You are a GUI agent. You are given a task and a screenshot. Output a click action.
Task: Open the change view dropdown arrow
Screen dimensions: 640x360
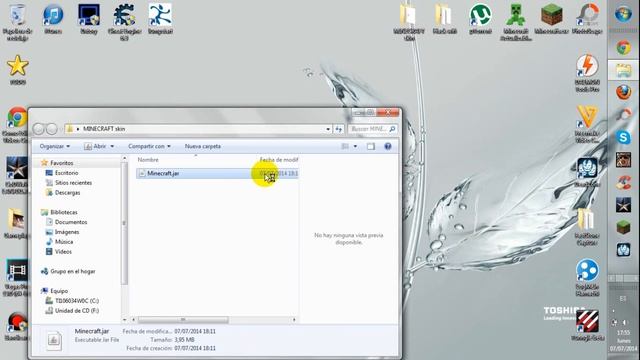pyautogui.click(x=355, y=146)
